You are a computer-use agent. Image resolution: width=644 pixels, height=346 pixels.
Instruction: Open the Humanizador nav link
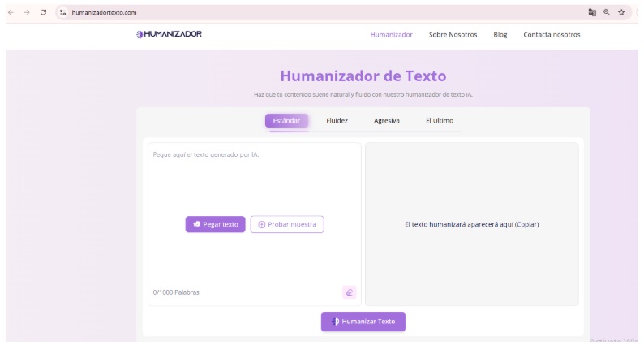pyautogui.click(x=391, y=35)
